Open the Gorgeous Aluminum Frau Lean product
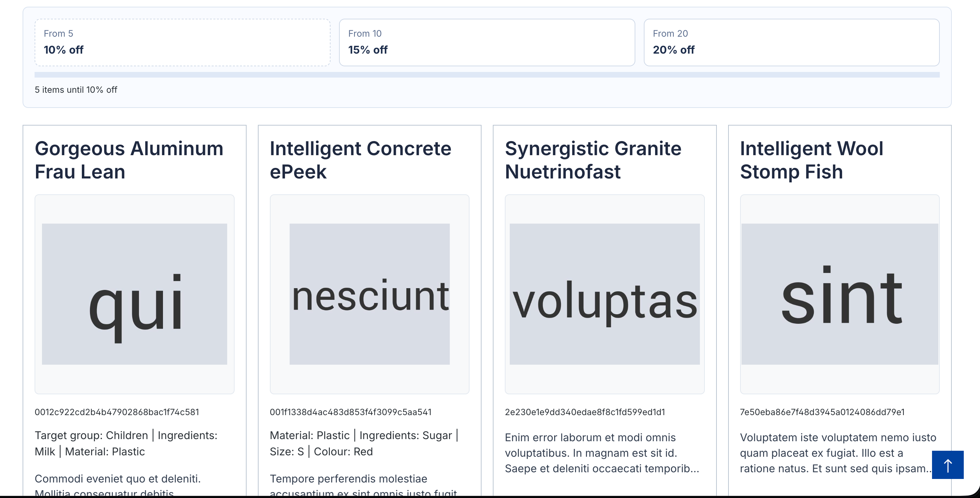This screenshot has height=498, width=980. coord(129,160)
